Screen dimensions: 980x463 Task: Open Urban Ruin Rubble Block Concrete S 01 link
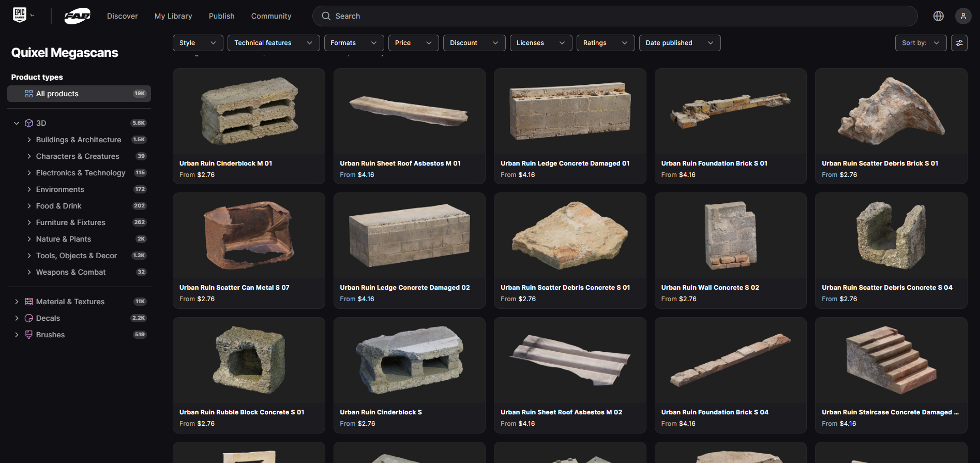pyautogui.click(x=242, y=412)
